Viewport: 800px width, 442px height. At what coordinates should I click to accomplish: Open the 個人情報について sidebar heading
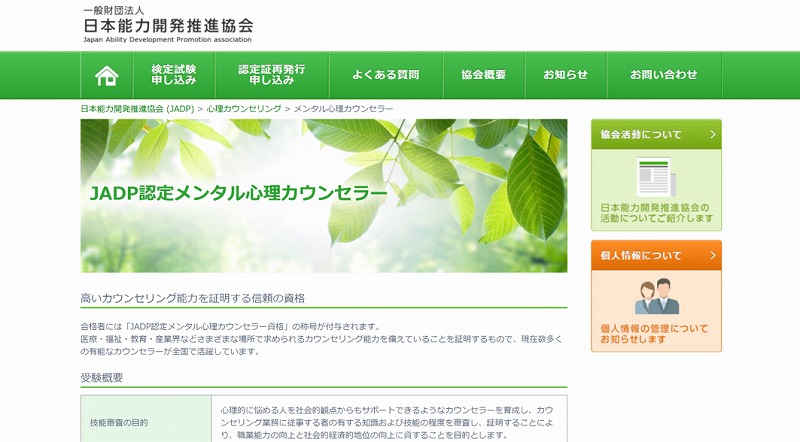point(656,255)
